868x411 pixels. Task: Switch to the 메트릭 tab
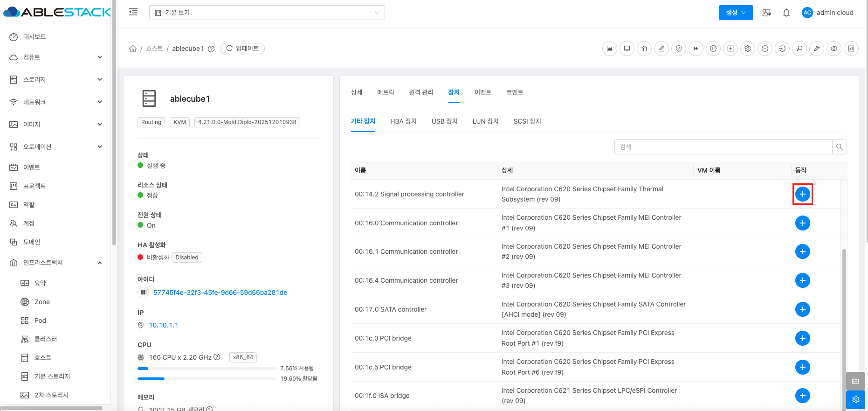(386, 92)
